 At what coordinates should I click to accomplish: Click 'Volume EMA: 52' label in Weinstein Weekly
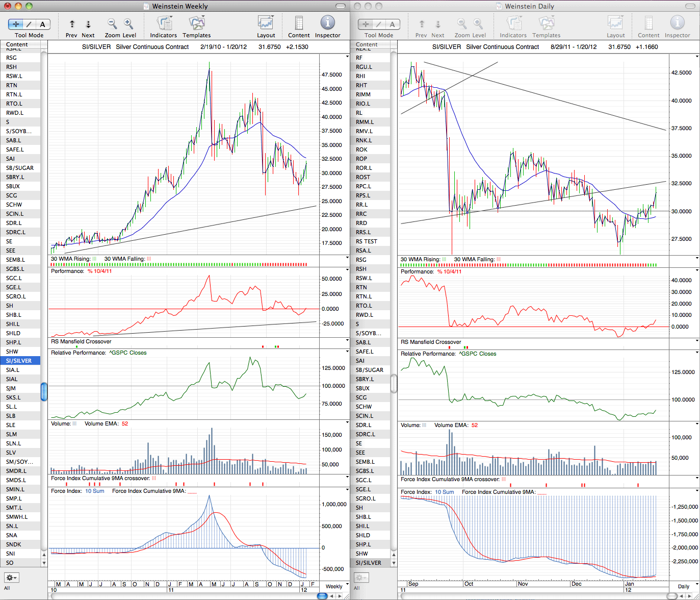106,423
